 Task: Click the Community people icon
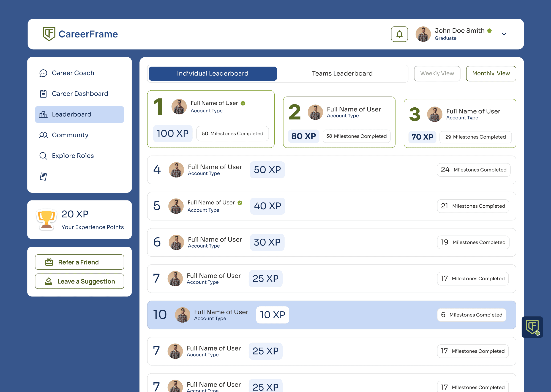(x=43, y=135)
